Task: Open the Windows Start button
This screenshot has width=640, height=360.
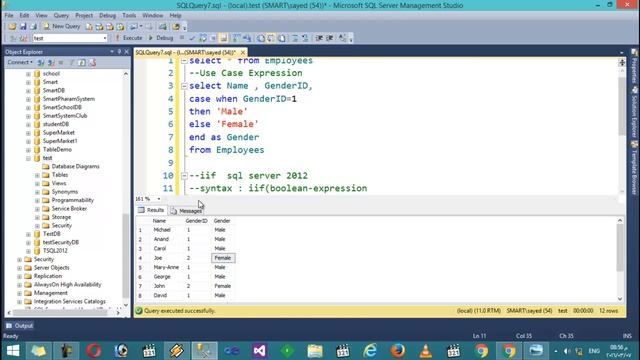Action: pyautogui.click(x=13, y=351)
